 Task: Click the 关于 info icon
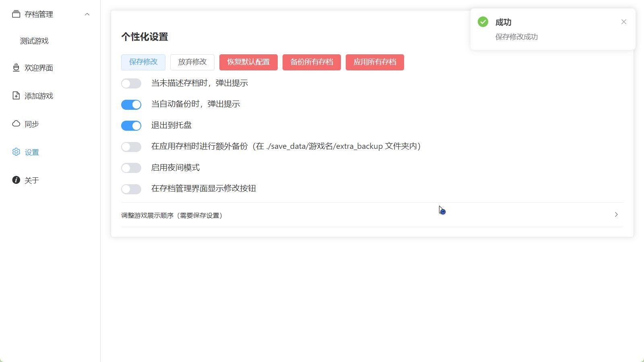pyautogui.click(x=15, y=180)
